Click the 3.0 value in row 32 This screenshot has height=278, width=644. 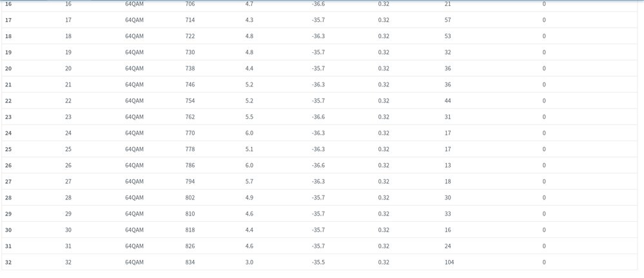click(x=249, y=262)
